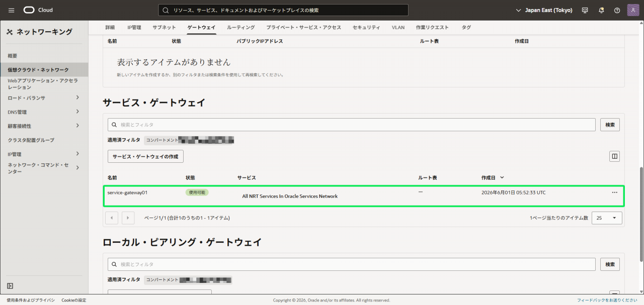
Task: Switch to the VLAN tab
Action: [x=398, y=27]
